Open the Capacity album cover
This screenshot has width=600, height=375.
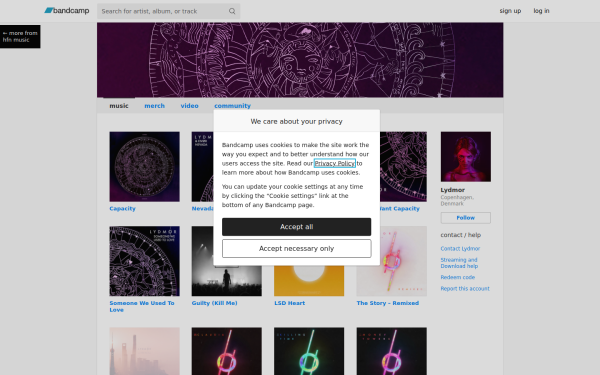click(x=144, y=166)
